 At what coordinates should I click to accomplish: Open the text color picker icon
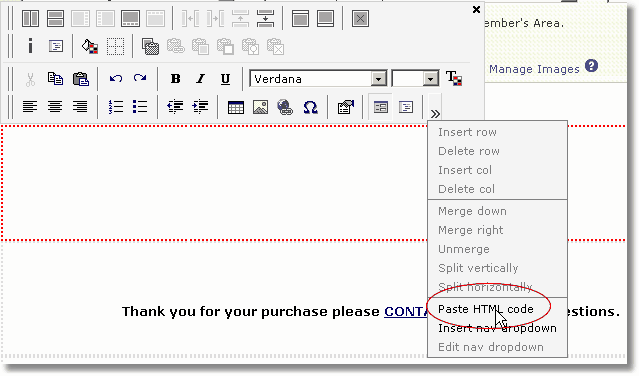[454, 78]
